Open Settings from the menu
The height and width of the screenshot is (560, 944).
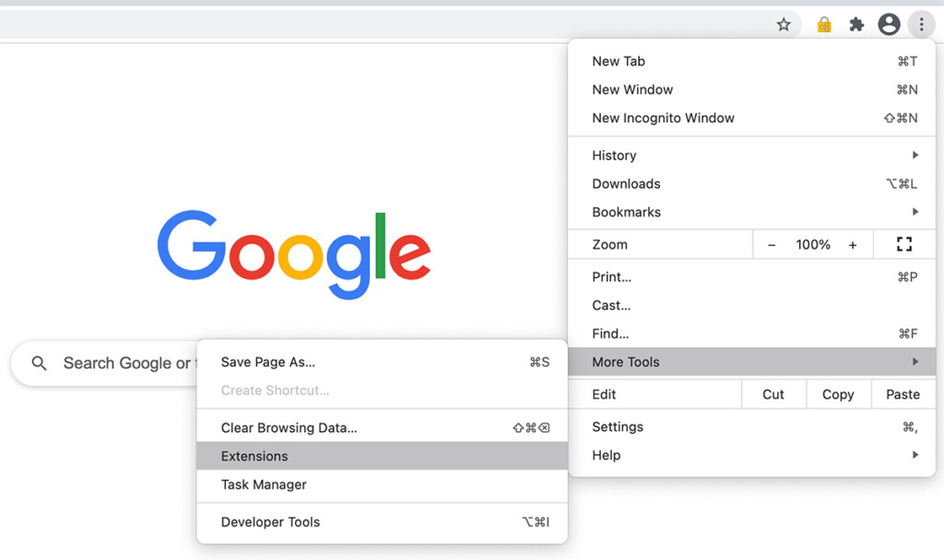point(751,426)
